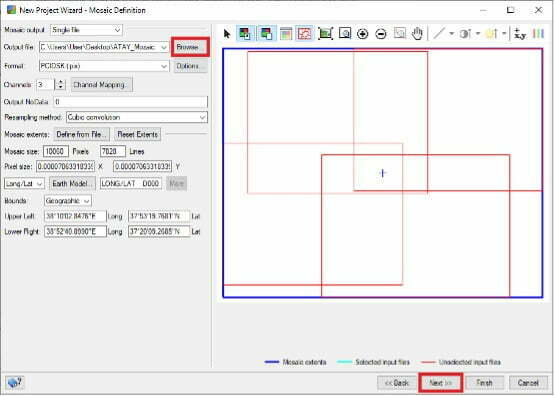Image resolution: width=554 pixels, height=396 pixels.
Task: Go to the previous step with Back
Action: pos(396,383)
